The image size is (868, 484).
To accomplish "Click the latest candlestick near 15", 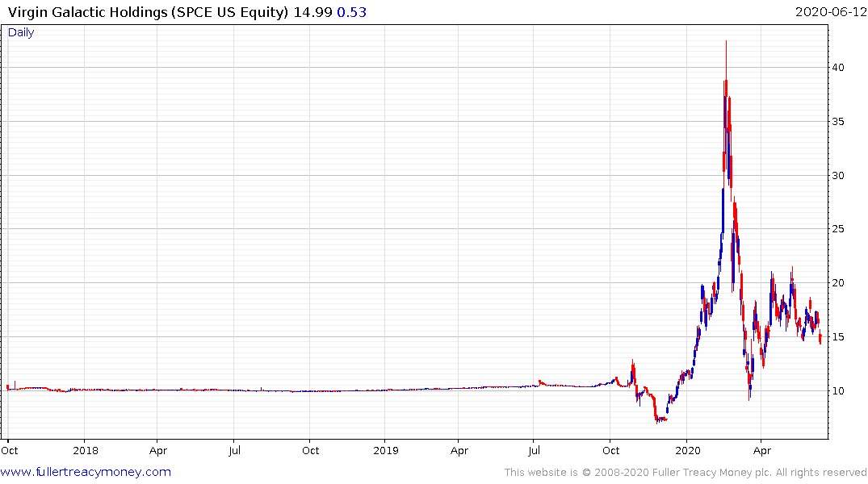I will coord(820,337).
